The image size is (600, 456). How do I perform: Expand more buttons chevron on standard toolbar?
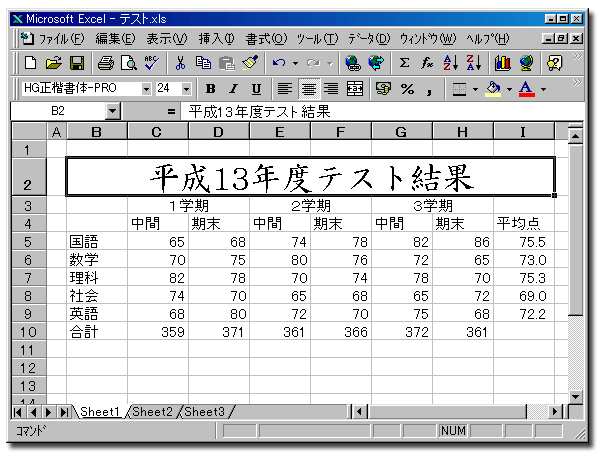coord(576,57)
